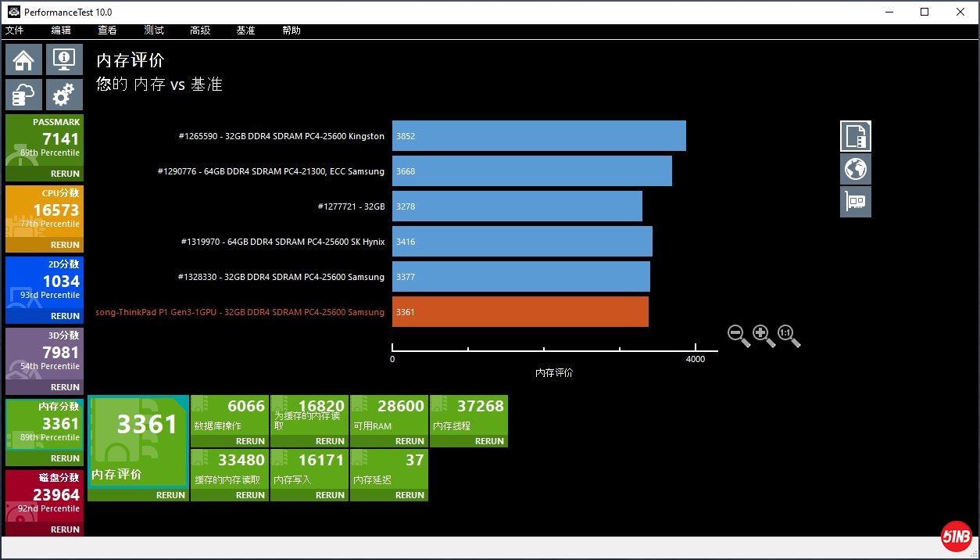The height and width of the screenshot is (560, 980).
Task: Click the Kingston baseline bar 3852
Action: 539,136
